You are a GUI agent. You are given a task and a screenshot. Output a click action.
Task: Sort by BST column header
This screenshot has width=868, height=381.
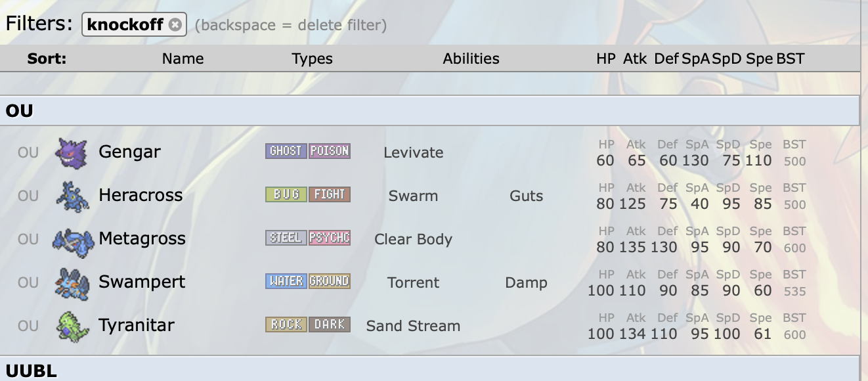[790, 58]
